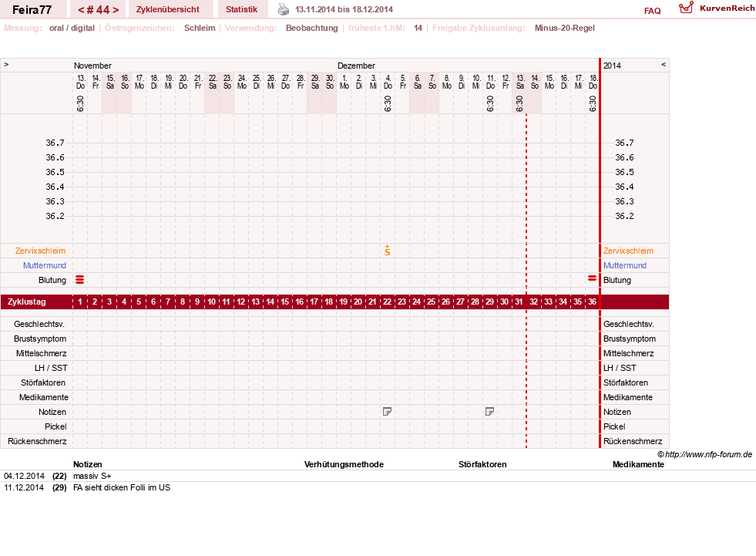Image resolution: width=756 pixels, height=556 pixels.
Task: Go to previous cycle with the left arrow
Action: click(81, 10)
